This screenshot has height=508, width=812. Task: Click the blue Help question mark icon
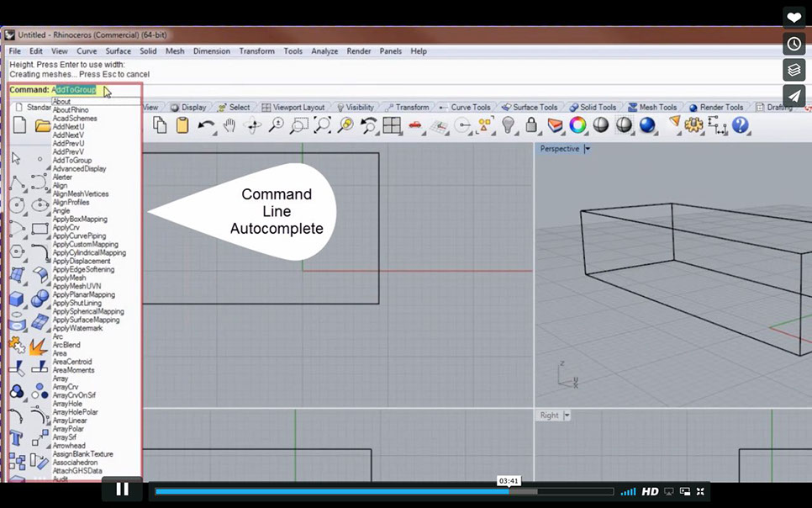(741, 125)
